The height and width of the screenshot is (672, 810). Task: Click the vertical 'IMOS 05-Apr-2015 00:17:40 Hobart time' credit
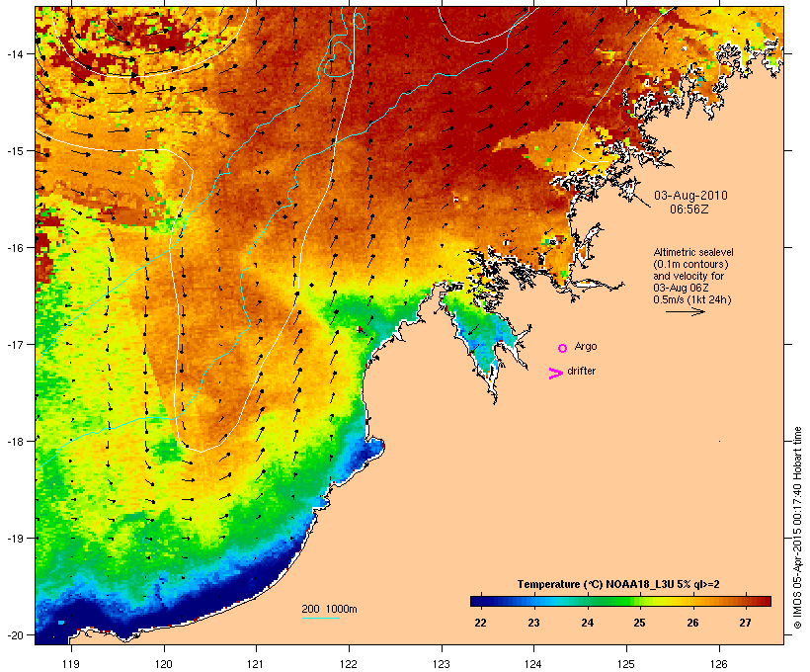(x=797, y=528)
